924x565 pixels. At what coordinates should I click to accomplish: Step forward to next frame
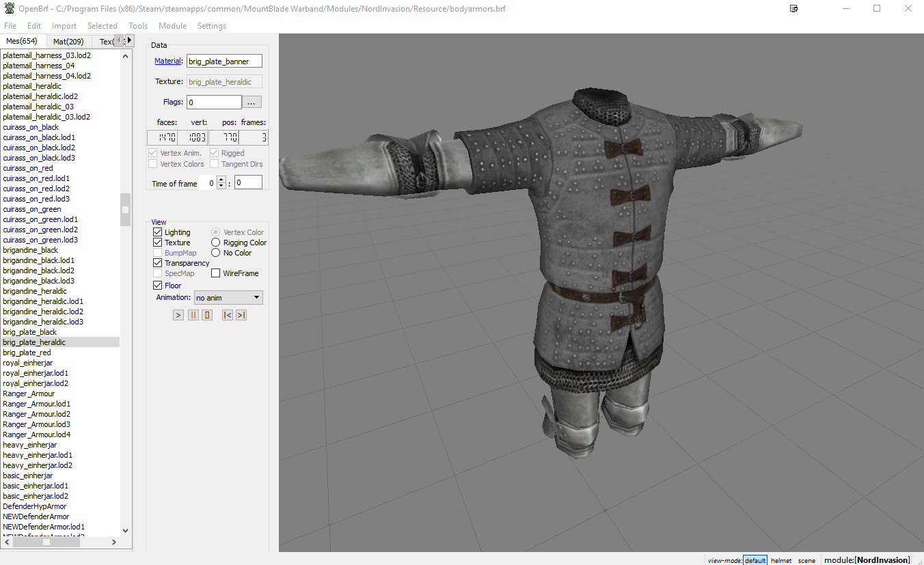click(241, 315)
